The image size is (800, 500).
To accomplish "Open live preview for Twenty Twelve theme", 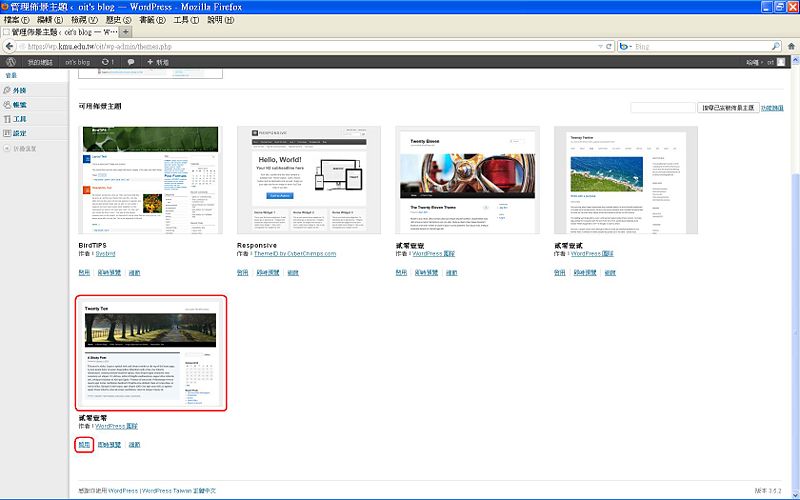I will click(x=585, y=272).
